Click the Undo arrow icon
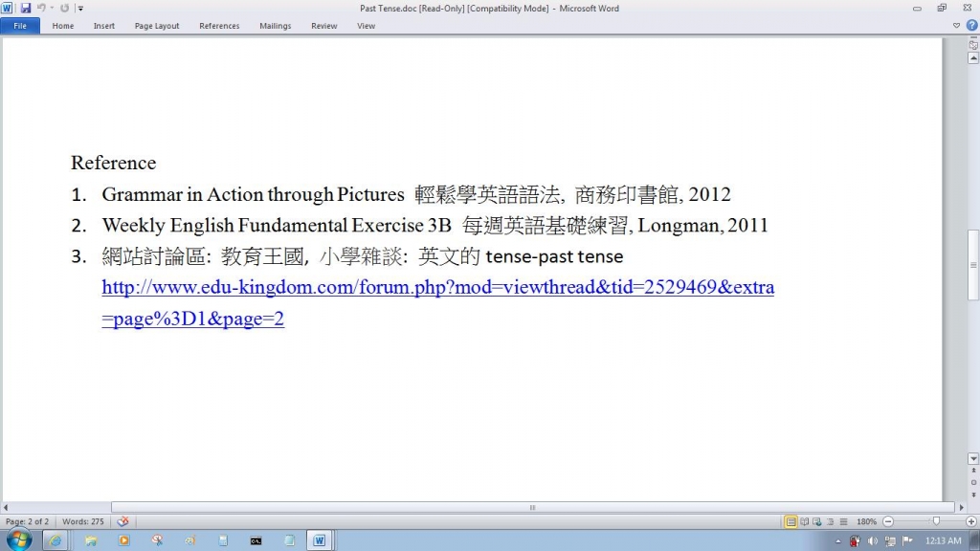Image resolution: width=980 pixels, height=551 pixels. [41, 9]
